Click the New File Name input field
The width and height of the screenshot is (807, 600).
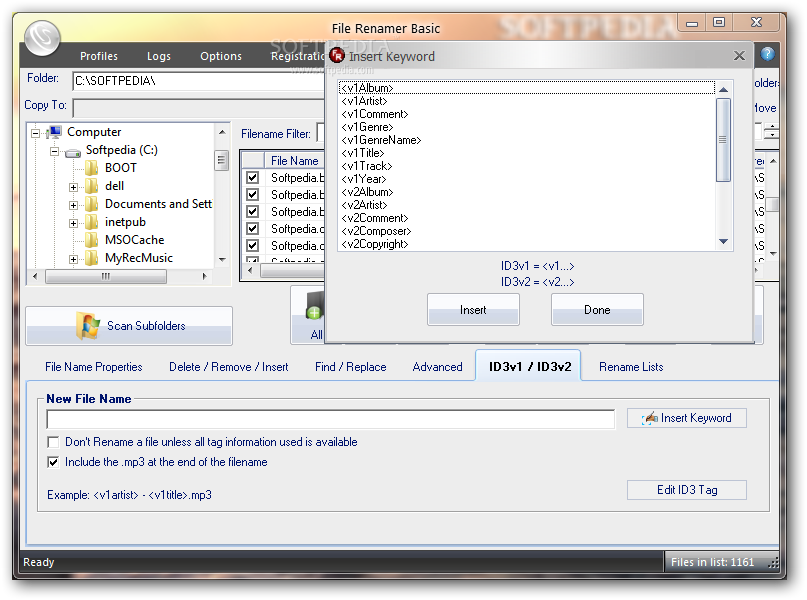(x=330, y=419)
